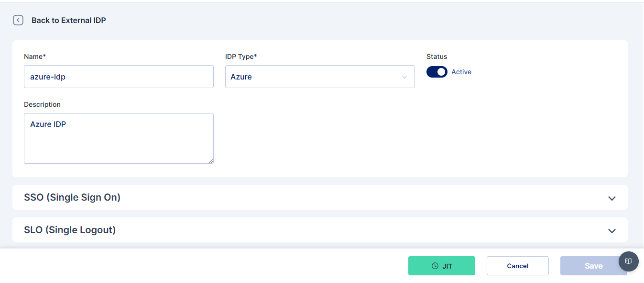Expand the SSO section chevron
This screenshot has width=644, height=283.
coord(612,198)
